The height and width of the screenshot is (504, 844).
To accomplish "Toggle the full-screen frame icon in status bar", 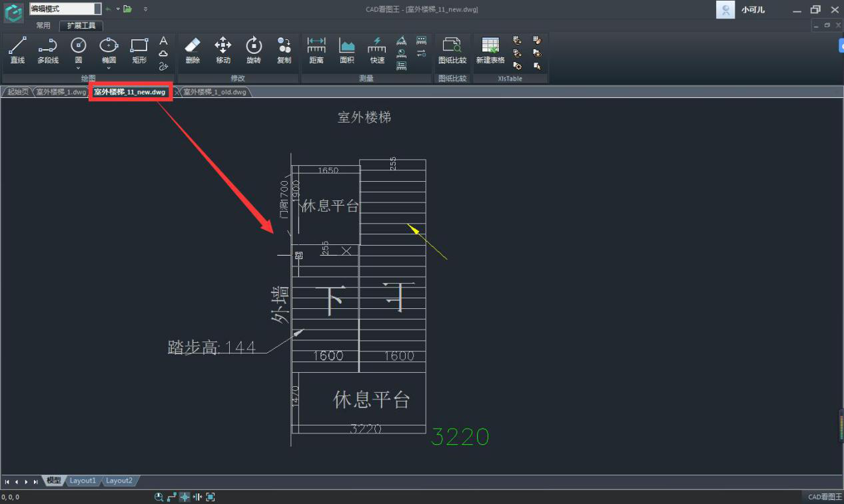I will (x=211, y=497).
